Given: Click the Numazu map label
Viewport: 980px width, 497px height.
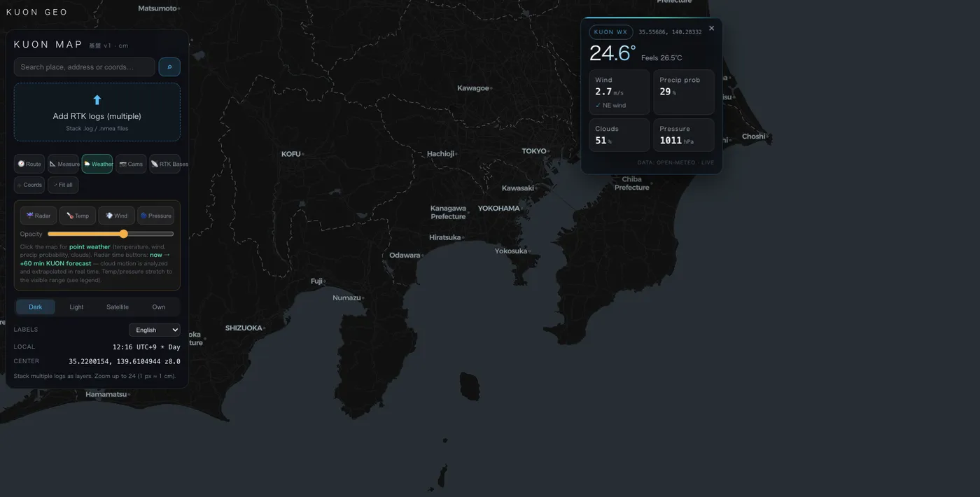Looking at the screenshot, I should point(347,298).
